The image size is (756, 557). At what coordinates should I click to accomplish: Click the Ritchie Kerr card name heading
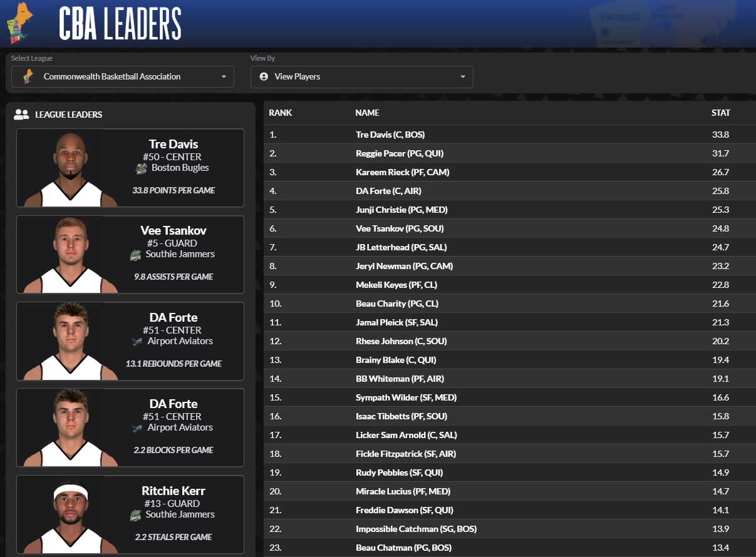tap(173, 491)
